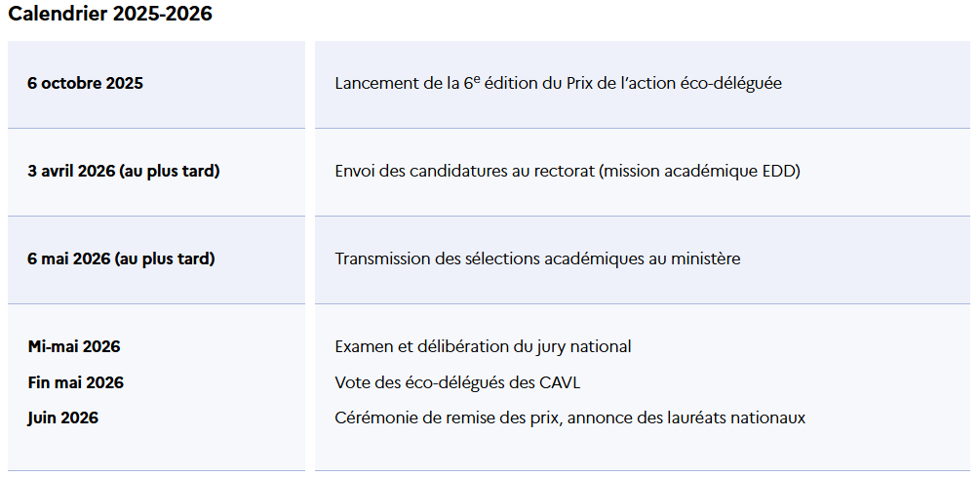Select the 6 octobre 2025 date cell
Viewport: 980px width, 477px height.
click(86, 84)
